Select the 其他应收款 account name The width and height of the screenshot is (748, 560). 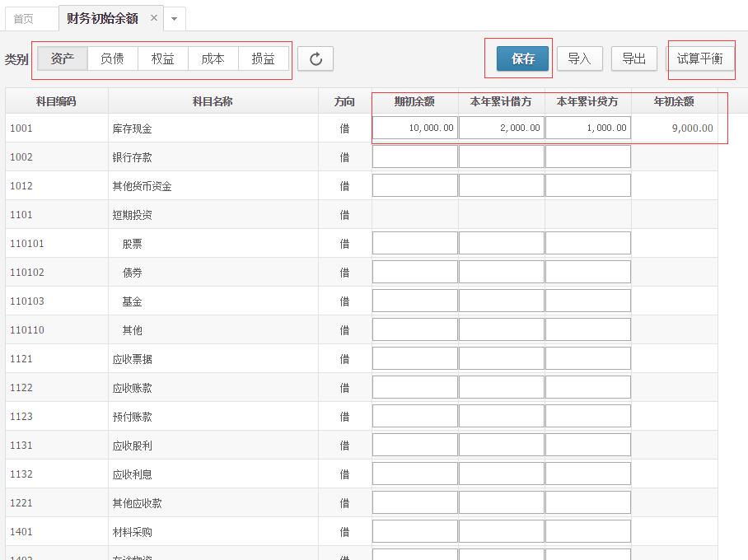[138, 503]
